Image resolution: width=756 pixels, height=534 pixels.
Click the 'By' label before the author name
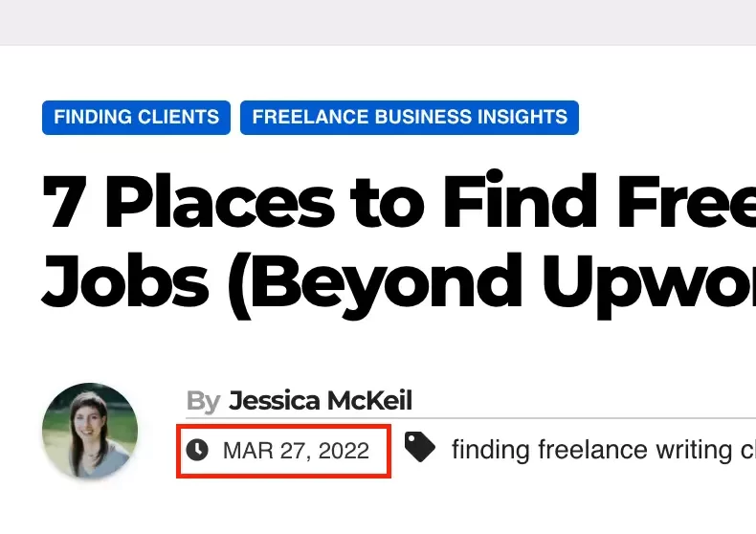pyautogui.click(x=204, y=401)
